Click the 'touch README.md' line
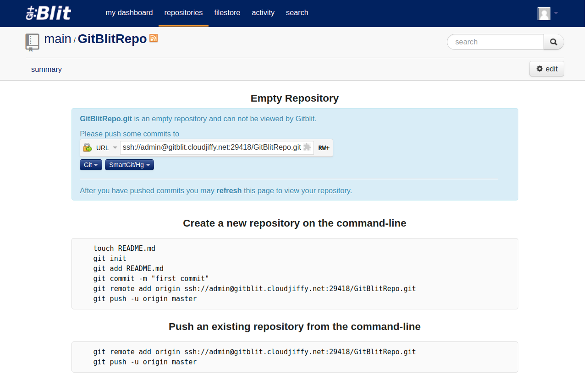The width and height of the screenshot is (588, 379). click(124, 249)
